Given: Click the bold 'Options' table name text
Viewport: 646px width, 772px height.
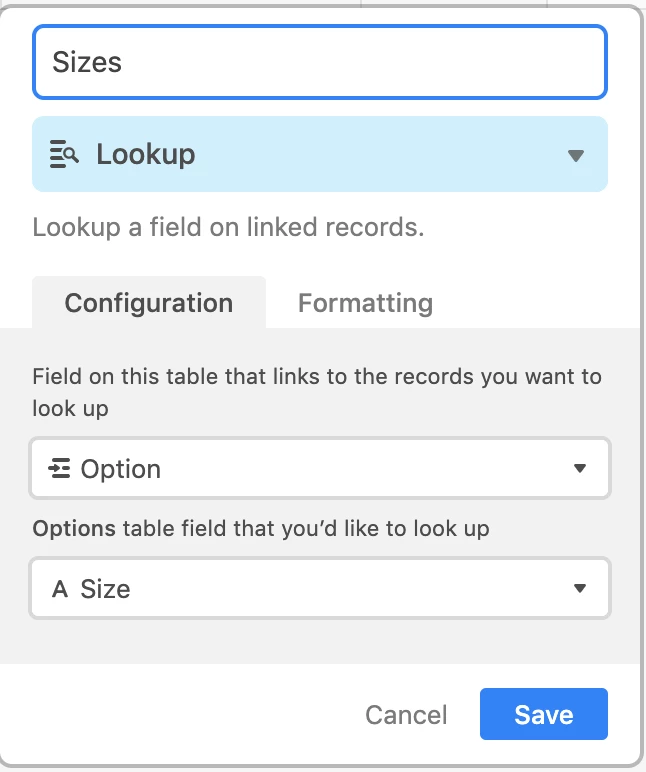Looking at the screenshot, I should (x=74, y=528).
